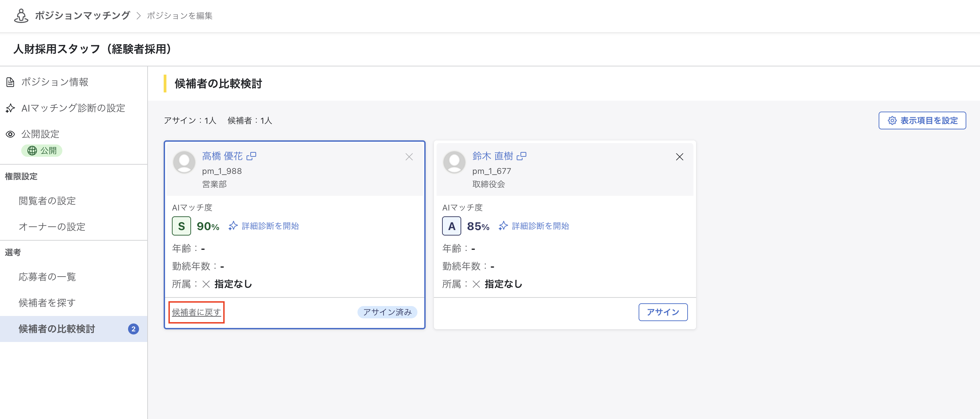
Task: Remove 高橋 優花 card with X icon
Action: tap(409, 157)
